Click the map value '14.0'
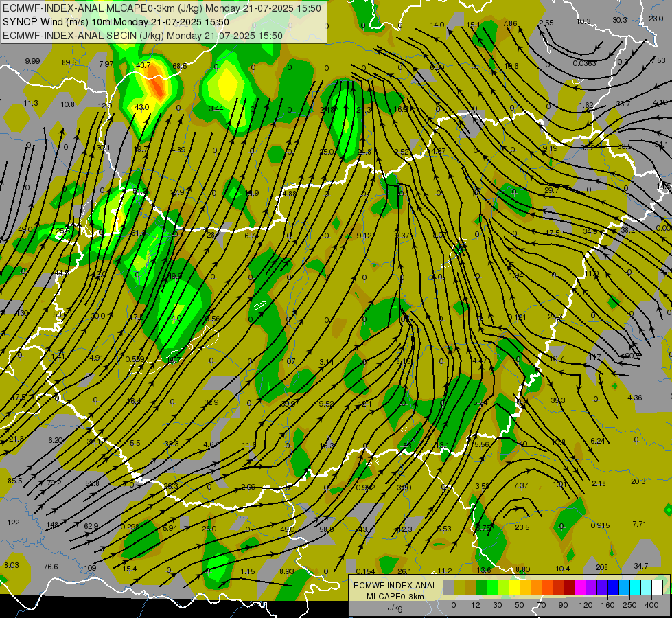Image resolution: width=672 pixels, height=618 pixels. 437,25
